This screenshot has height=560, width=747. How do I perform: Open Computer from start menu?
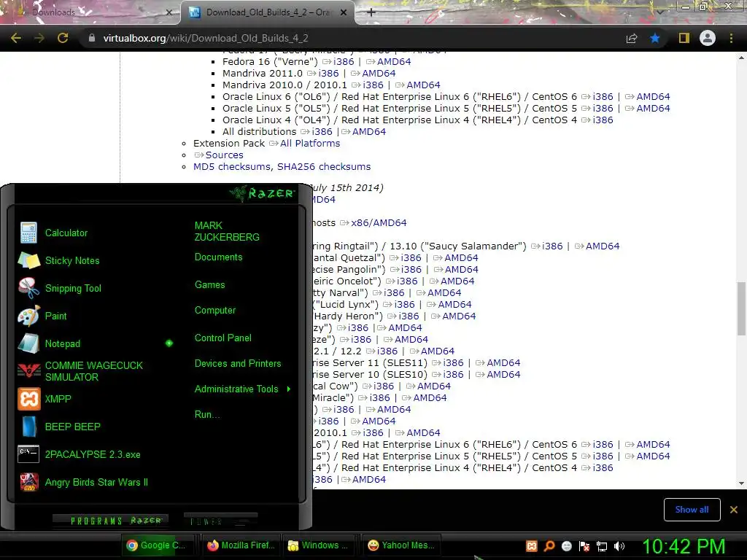(215, 311)
